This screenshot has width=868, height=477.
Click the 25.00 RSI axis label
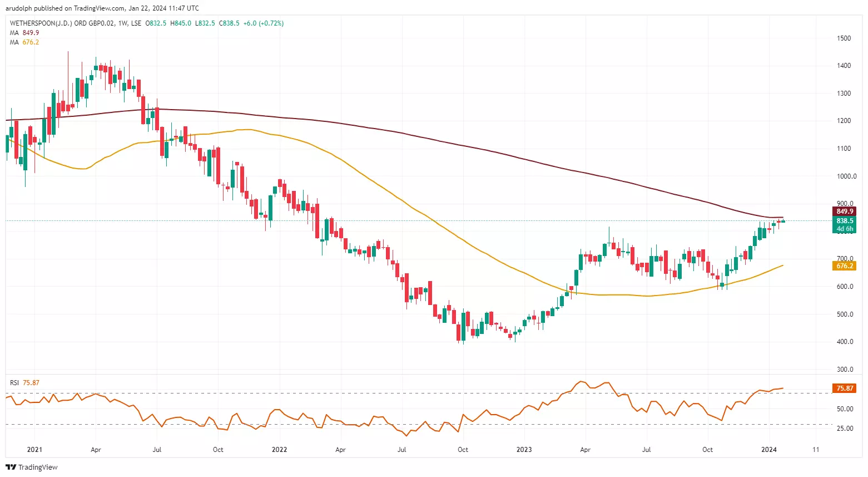(x=845, y=429)
